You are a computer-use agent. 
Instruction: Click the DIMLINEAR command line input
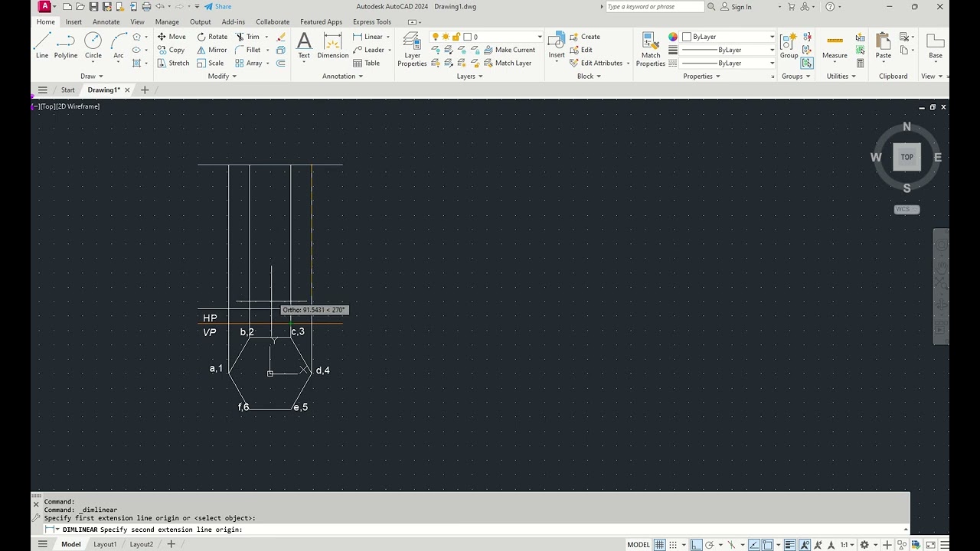[475, 530]
